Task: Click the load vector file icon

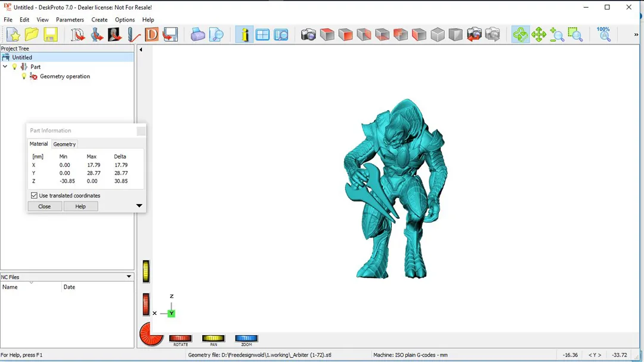Action: point(78,35)
